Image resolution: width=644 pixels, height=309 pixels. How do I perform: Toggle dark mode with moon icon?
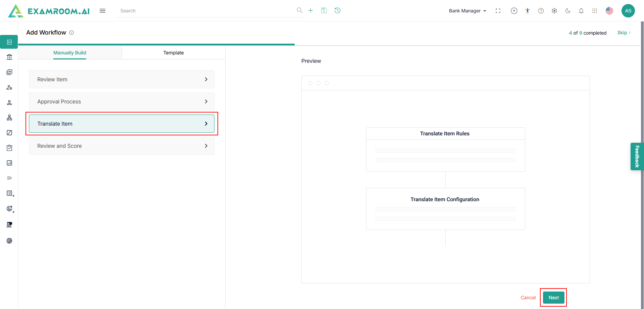pyautogui.click(x=568, y=11)
